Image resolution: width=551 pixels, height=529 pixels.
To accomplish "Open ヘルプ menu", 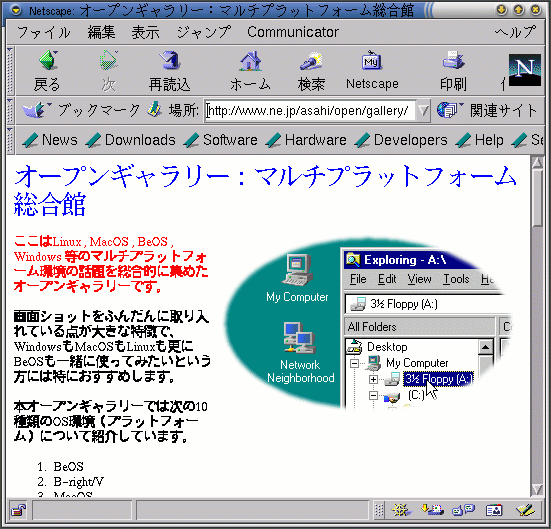I will [516, 32].
